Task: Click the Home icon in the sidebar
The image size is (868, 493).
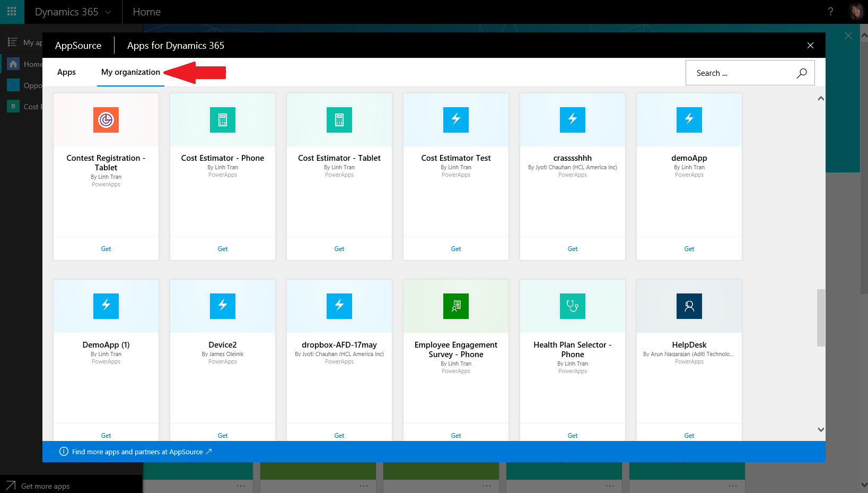Action: coord(13,64)
